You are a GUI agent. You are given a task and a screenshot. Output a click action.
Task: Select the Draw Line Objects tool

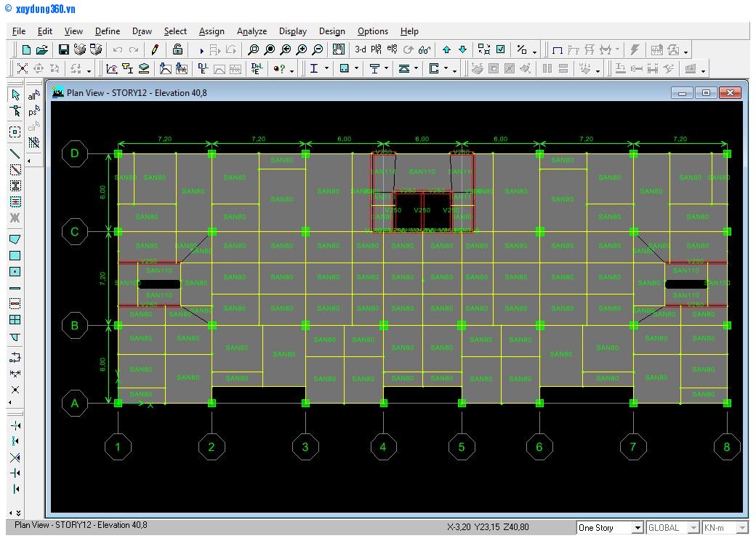point(15,154)
